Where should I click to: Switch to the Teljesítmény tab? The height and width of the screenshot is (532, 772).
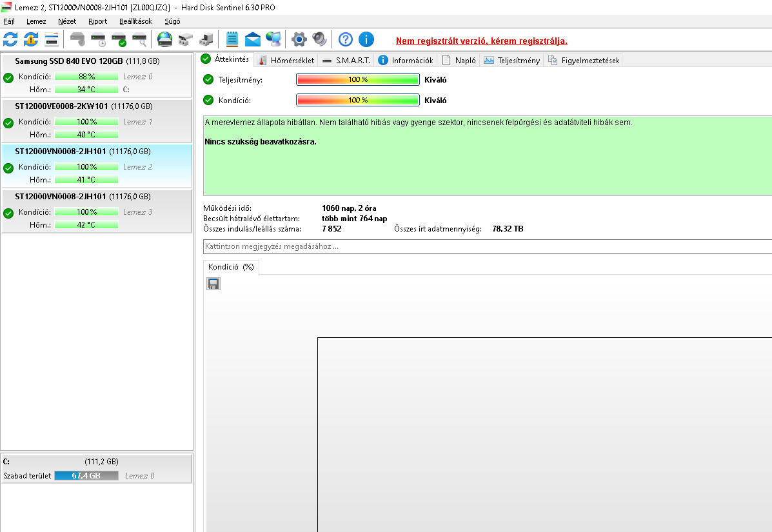[511, 60]
